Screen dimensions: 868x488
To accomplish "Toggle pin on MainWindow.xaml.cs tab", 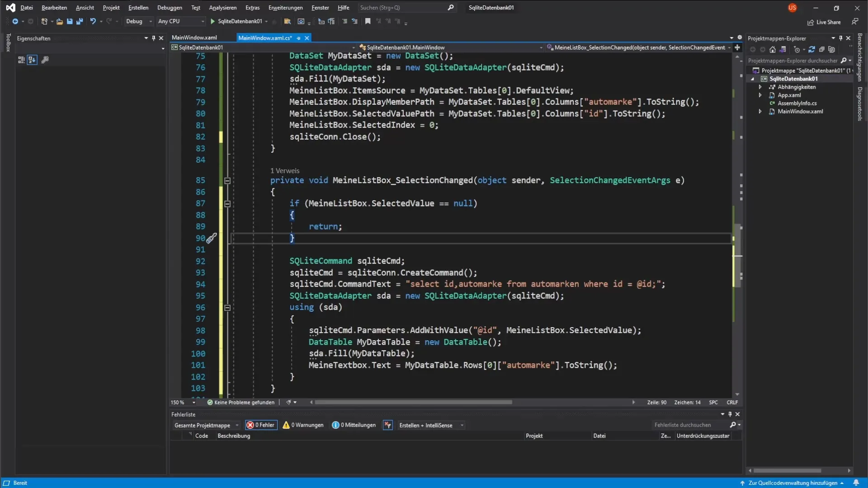I will coord(298,38).
